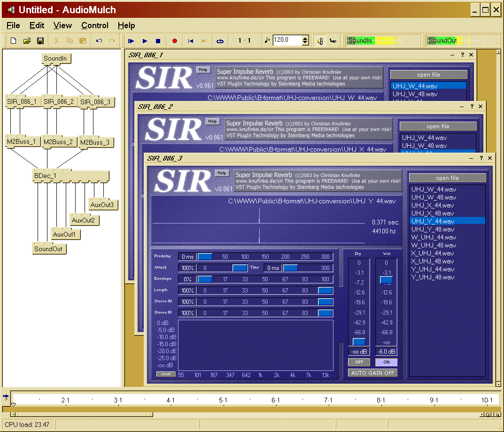The height and width of the screenshot is (432, 504).
Task: Select UHJ_Y_48.wav in the SIR_086_3 file list
Action: tap(447, 229)
